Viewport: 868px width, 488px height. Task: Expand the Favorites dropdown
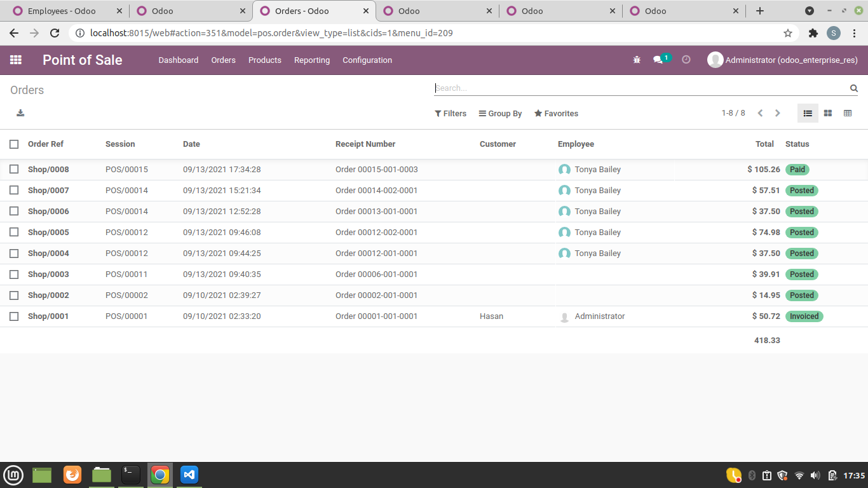(556, 113)
